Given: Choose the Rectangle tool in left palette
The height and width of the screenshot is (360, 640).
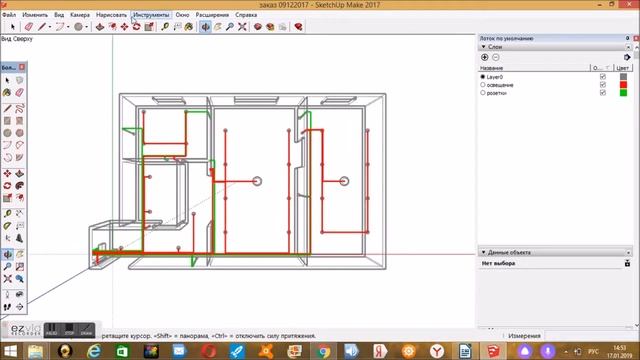Looking at the screenshot, I should click(x=7, y=121).
